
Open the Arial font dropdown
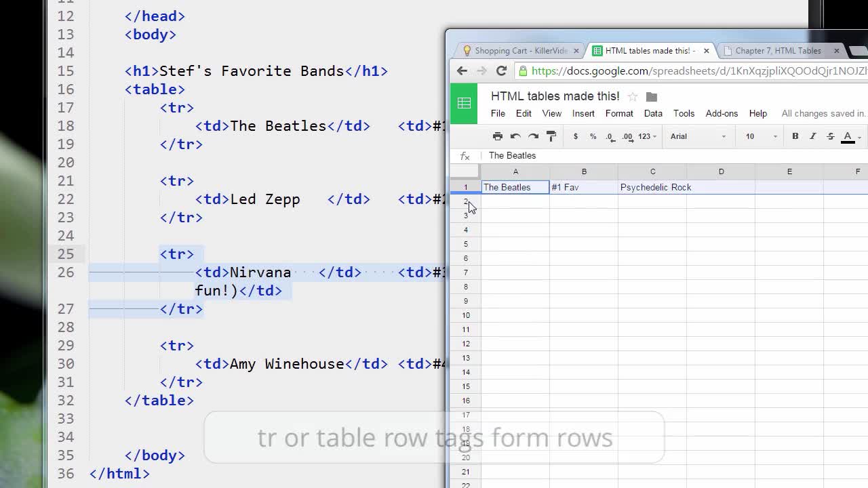pos(698,136)
